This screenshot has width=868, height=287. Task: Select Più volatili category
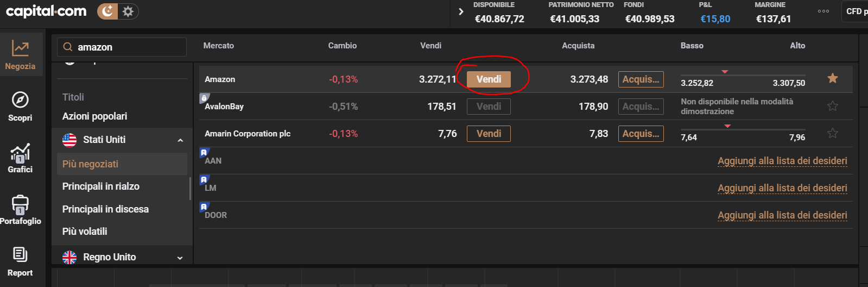click(x=85, y=232)
